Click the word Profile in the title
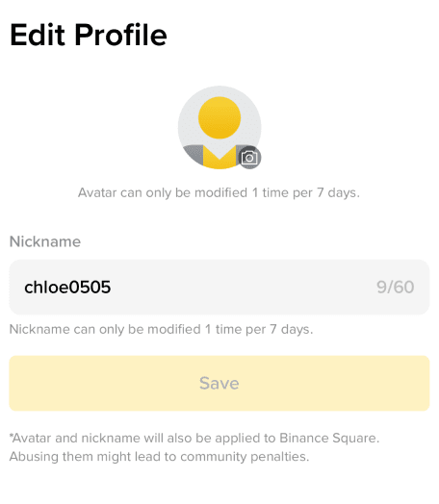 point(121,35)
